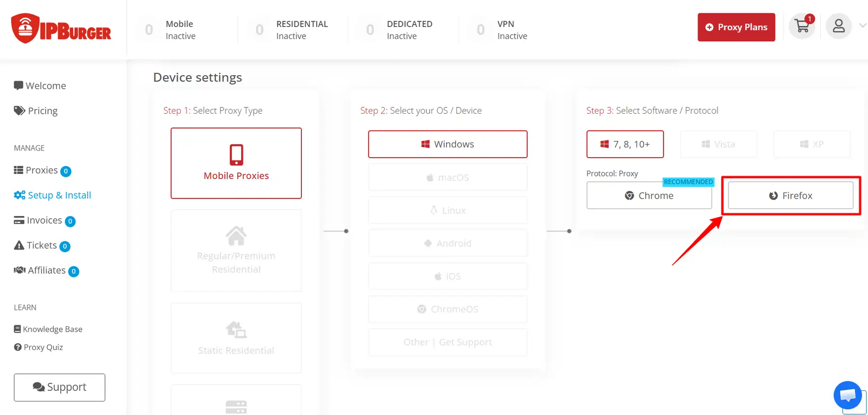Click the RECOMMENDED label on Chrome
Screen dimensions: 868x415
point(688,182)
